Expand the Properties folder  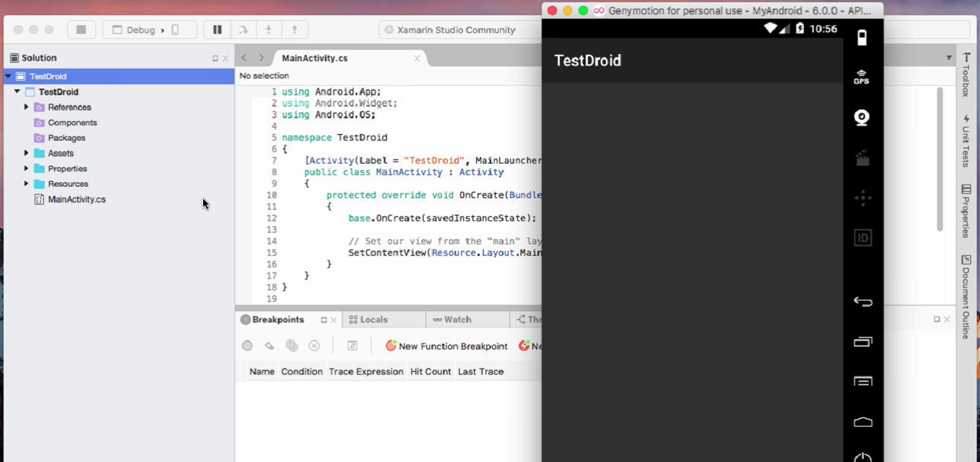(26, 168)
